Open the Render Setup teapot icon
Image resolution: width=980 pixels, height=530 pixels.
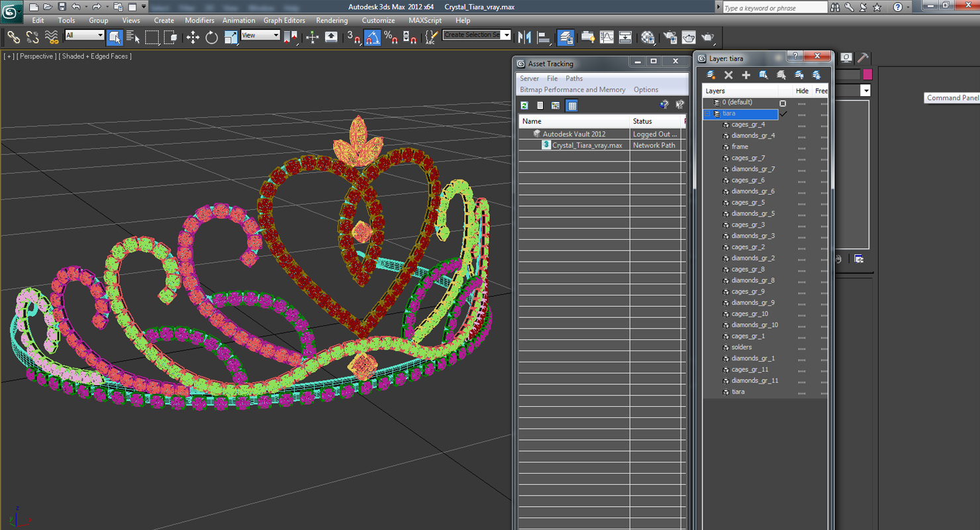pos(669,37)
